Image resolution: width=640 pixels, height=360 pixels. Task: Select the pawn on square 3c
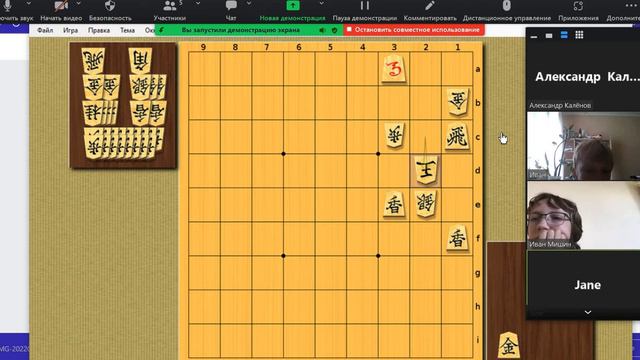(x=394, y=135)
